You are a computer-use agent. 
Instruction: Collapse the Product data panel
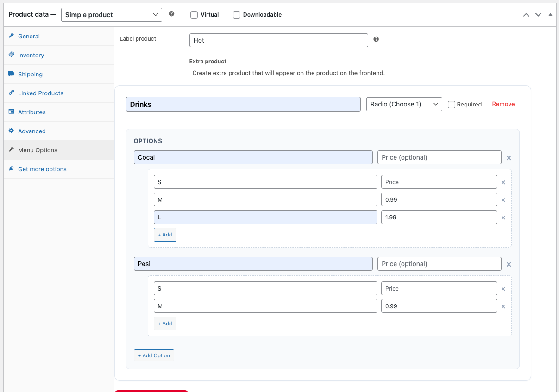coord(550,14)
